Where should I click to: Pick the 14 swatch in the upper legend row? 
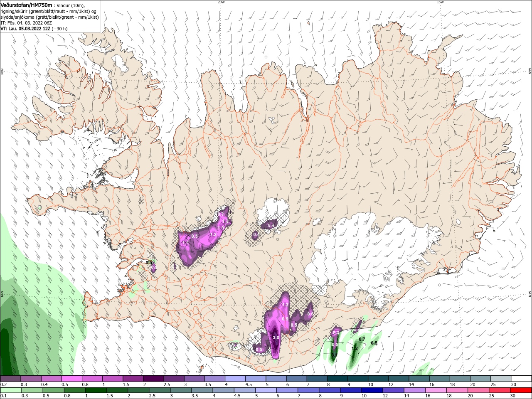pyautogui.click(x=419, y=379)
